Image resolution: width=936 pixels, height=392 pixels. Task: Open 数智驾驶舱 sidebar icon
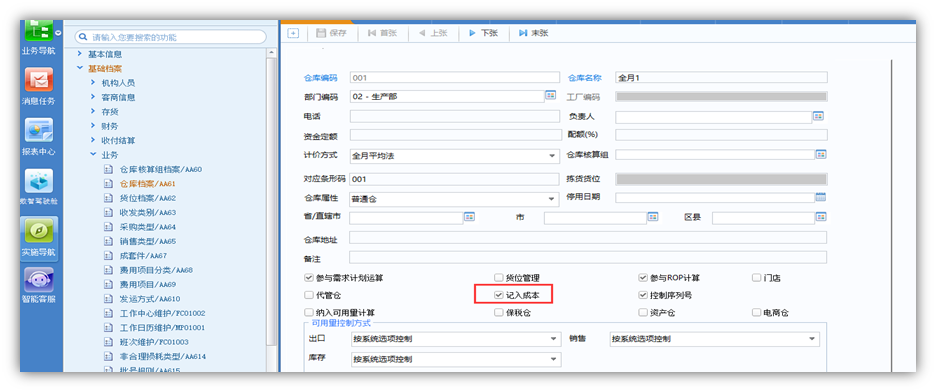39,181
